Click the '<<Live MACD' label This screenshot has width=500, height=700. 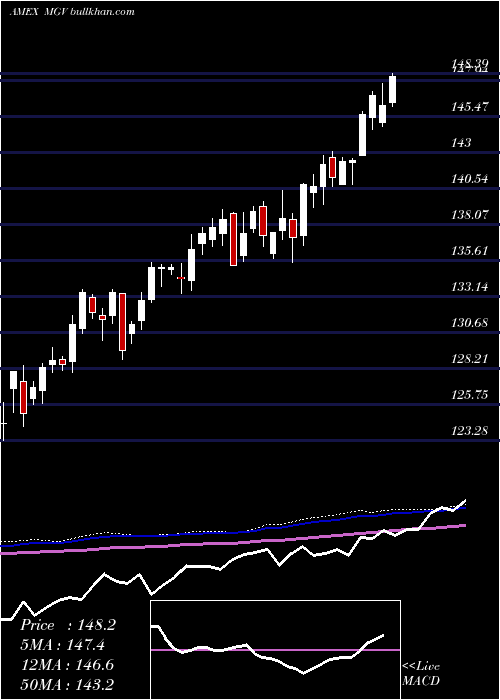tap(421, 674)
